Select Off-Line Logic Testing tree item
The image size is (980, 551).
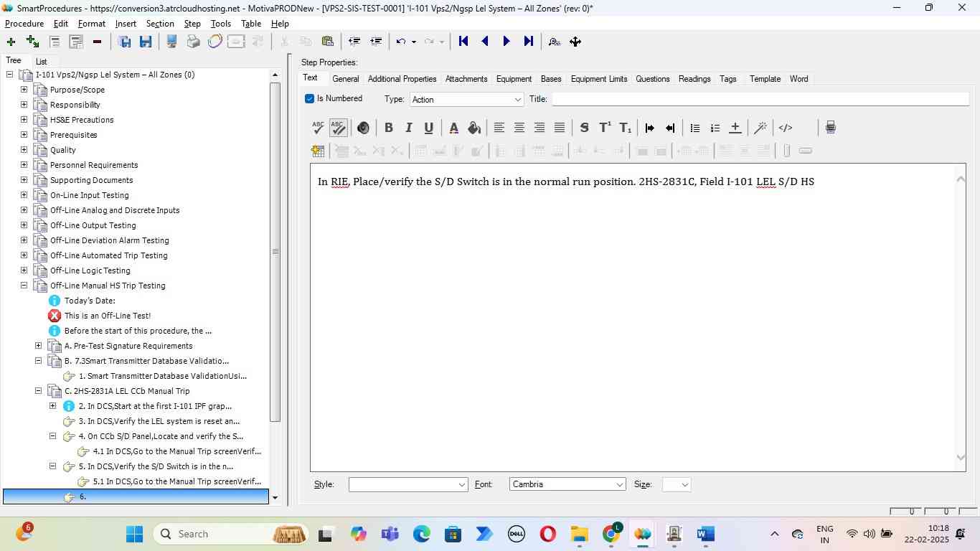tap(90, 270)
